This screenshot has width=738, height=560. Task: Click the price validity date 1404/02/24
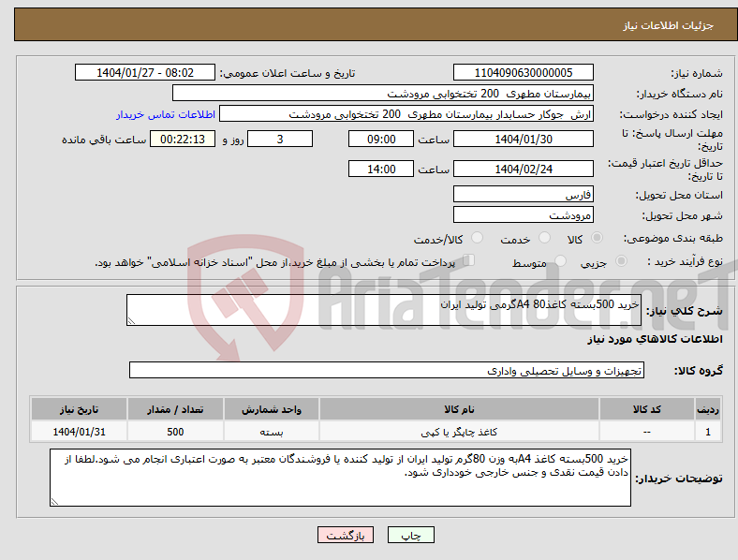click(x=524, y=169)
